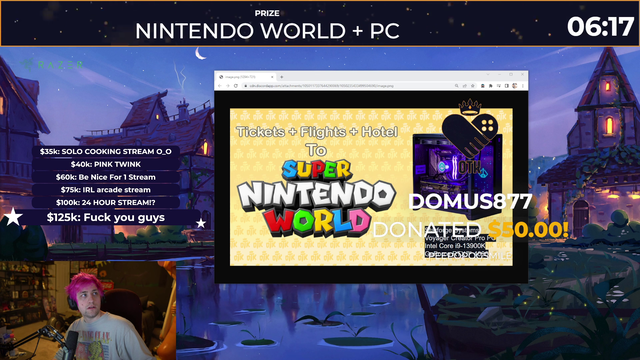Expand the tab search chevron
Image resolution: width=640 pixels, height=360 pixels.
click(x=488, y=74)
